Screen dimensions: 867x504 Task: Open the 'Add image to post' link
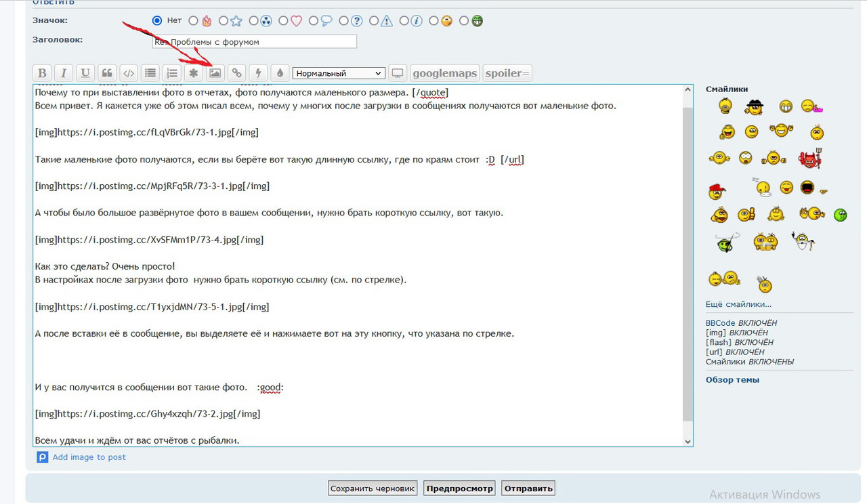(89, 457)
